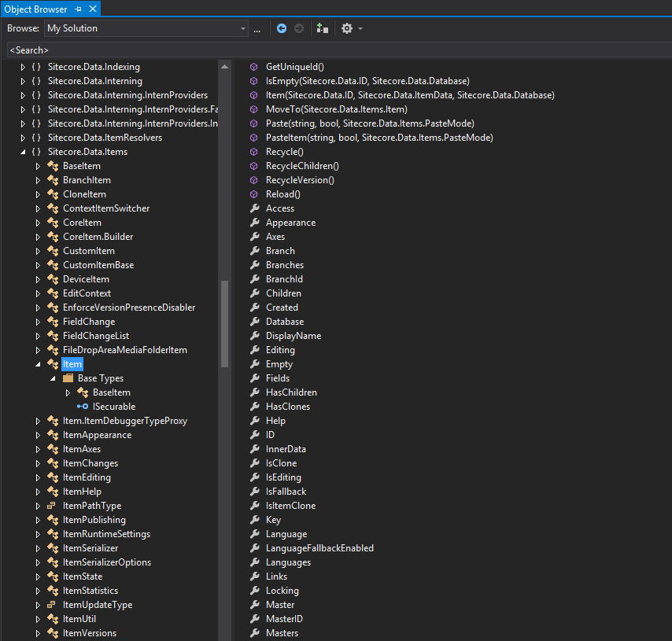
Task: Select the IsEmpty method member
Action: (x=367, y=81)
